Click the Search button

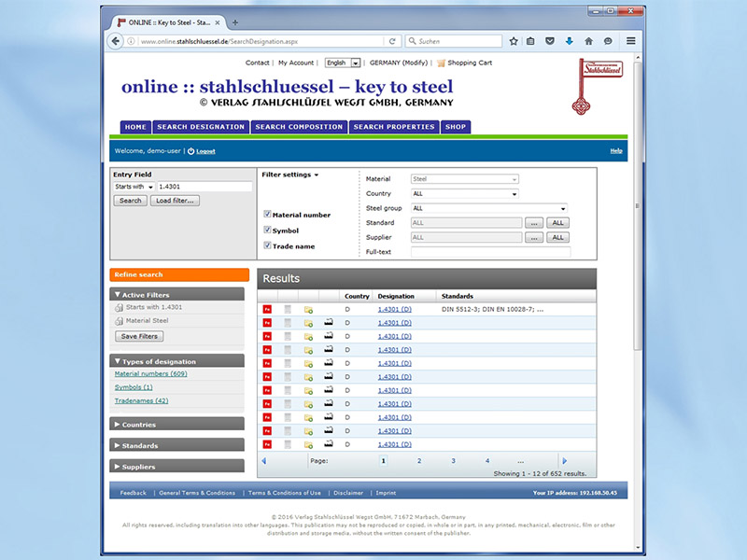(x=130, y=201)
